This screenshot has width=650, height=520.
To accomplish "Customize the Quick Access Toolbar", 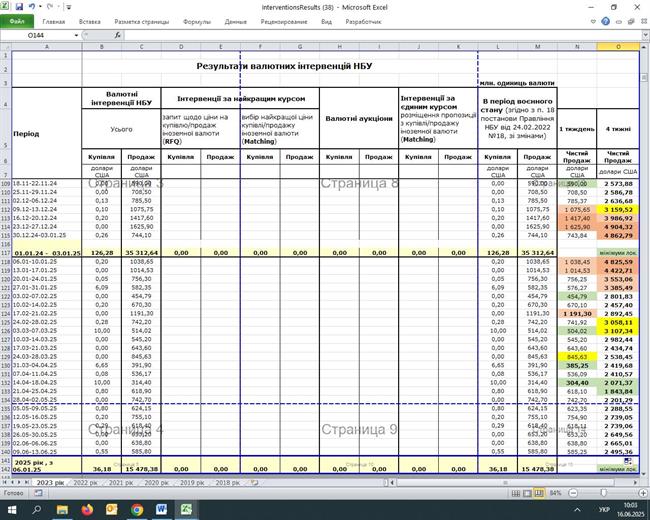I will point(69,7).
